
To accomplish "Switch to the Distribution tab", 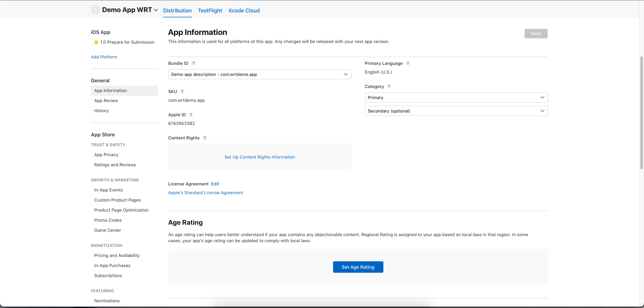I will tap(177, 11).
